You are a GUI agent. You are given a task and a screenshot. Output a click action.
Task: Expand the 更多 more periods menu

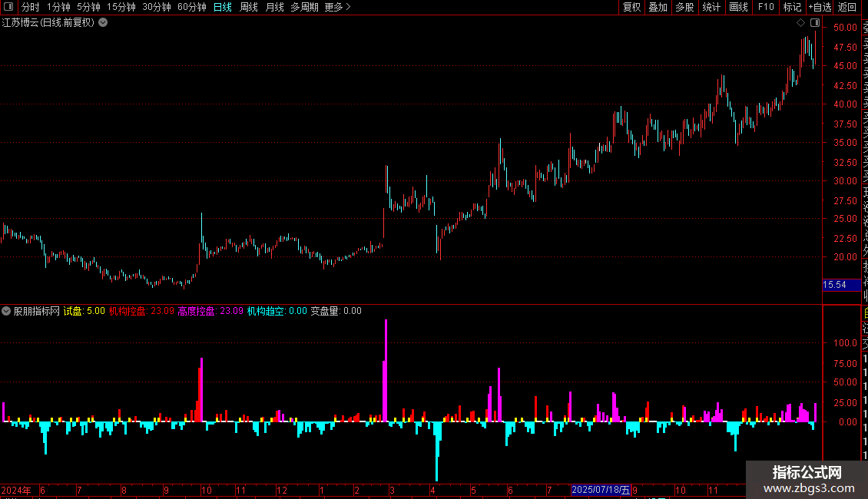[x=338, y=7]
